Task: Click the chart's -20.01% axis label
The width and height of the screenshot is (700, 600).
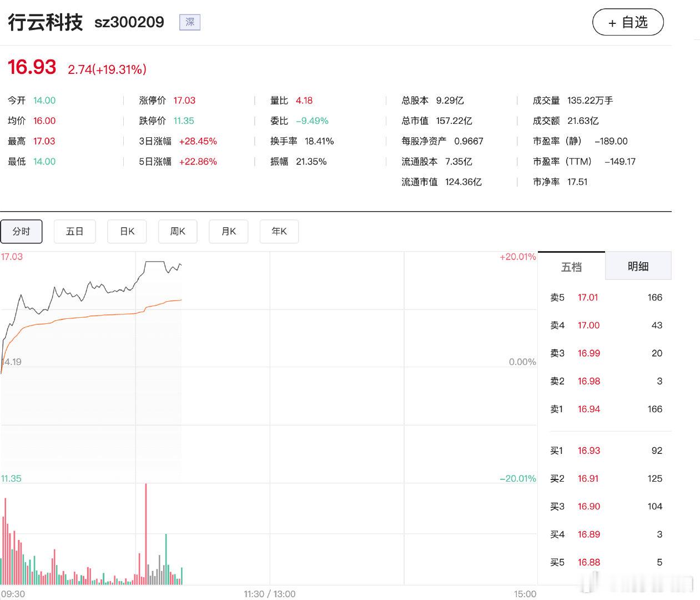Action: (518, 478)
